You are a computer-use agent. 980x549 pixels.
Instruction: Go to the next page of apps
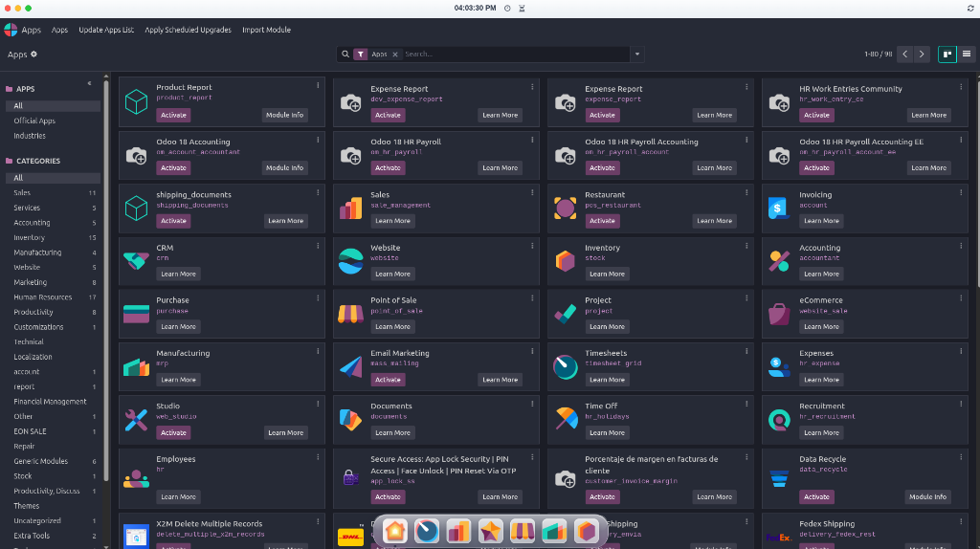pos(922,55)
